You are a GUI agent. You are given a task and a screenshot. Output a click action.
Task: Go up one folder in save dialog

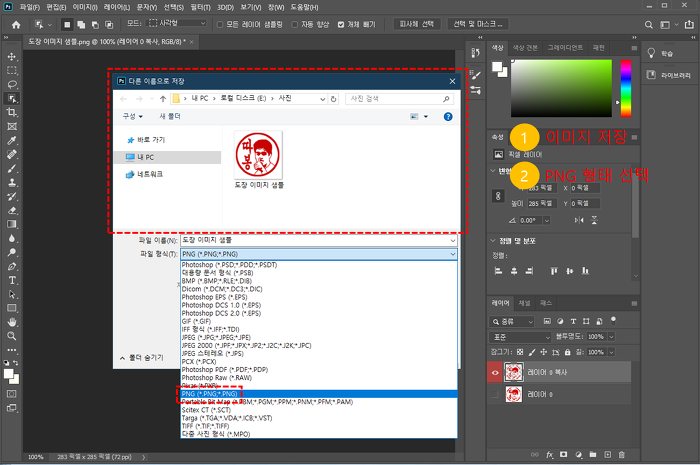(x=162, y=99)
